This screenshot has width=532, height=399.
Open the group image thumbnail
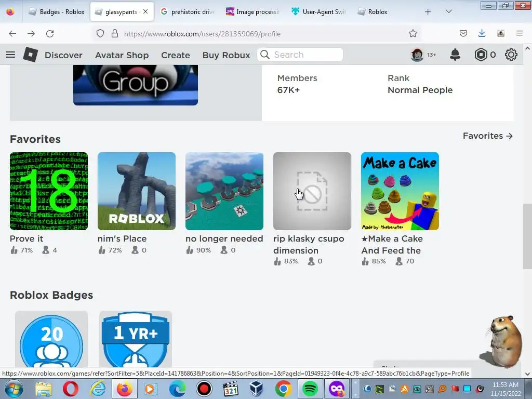click(136, 85)
